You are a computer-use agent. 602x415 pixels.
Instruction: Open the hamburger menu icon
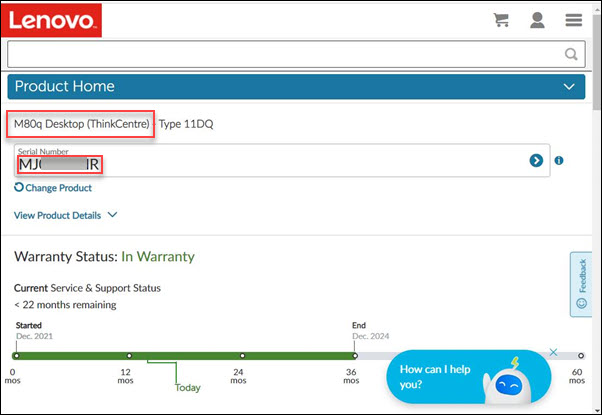(x=574, y=20)
